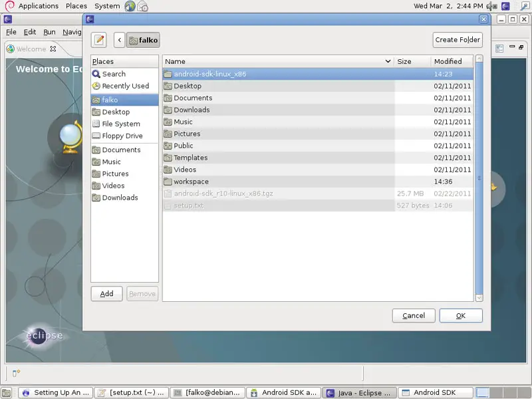This screenshot has height=399, width=532.
Task: Switch to Android SDK a... taskbar window
Action: click(283, 393)
